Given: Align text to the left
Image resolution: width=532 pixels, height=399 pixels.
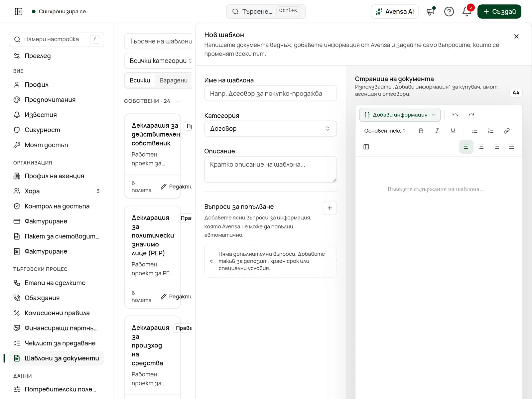Looking at the screenshot, I should [x=466, y=147].
